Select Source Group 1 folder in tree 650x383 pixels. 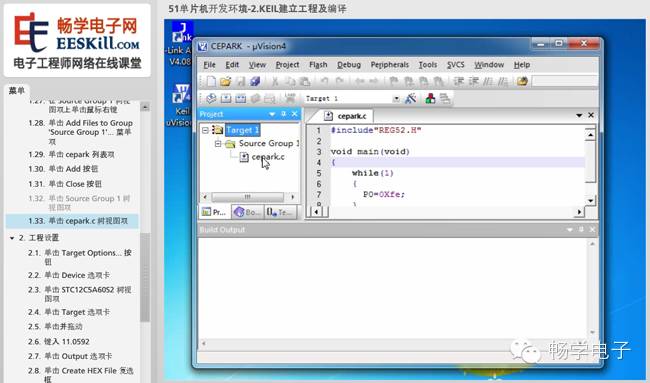coord(268,143)
